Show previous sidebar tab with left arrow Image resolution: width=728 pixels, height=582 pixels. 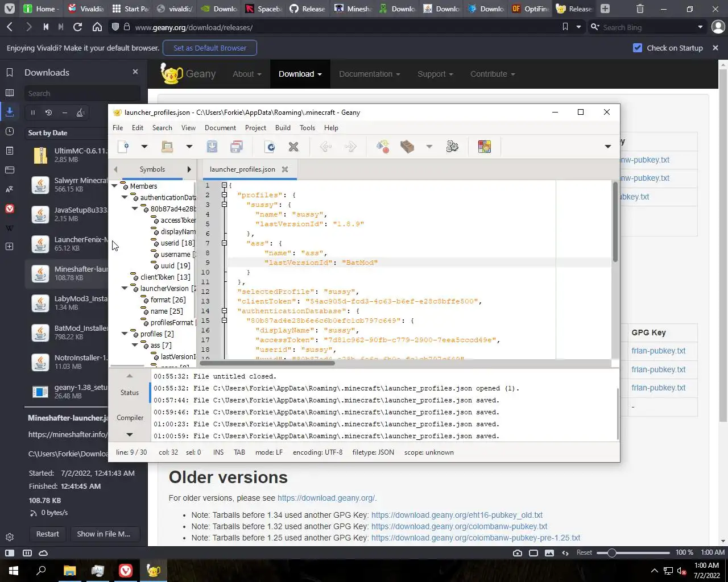click(116, 169)
